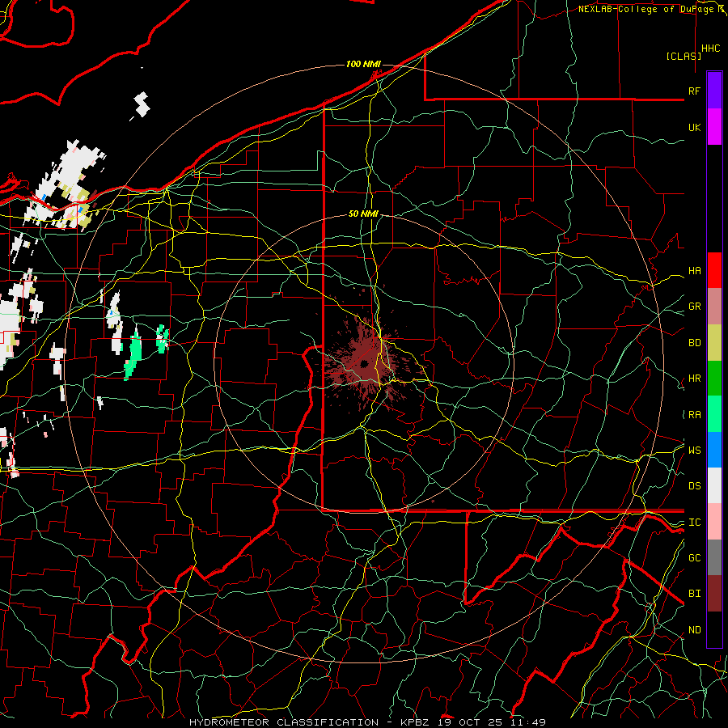Image resolution: width=728 pixels, height=728 pixels.
Task: Select the WS legend label
Action: 694,451
